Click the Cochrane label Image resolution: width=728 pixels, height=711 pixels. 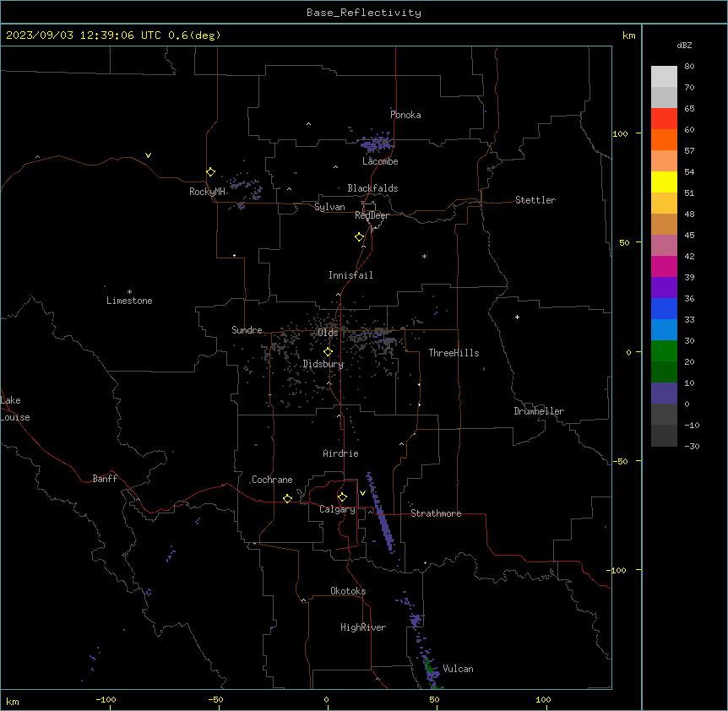pos(272,480)
